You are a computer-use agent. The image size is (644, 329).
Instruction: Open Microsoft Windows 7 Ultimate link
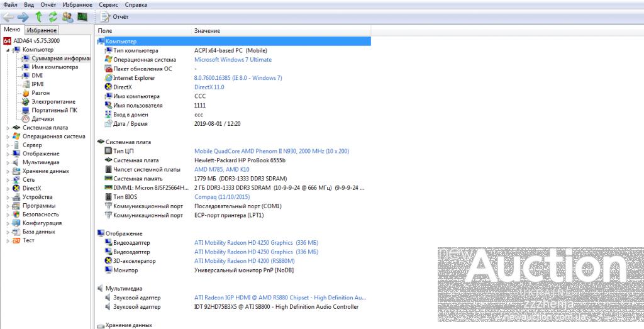tap(233, 60)
